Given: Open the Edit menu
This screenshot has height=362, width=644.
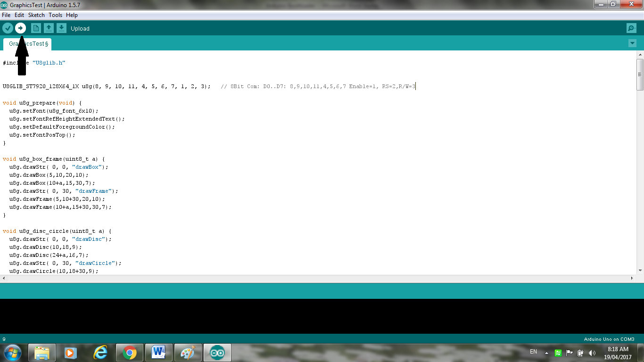Looking at the screenshot, I should [19, 15].
